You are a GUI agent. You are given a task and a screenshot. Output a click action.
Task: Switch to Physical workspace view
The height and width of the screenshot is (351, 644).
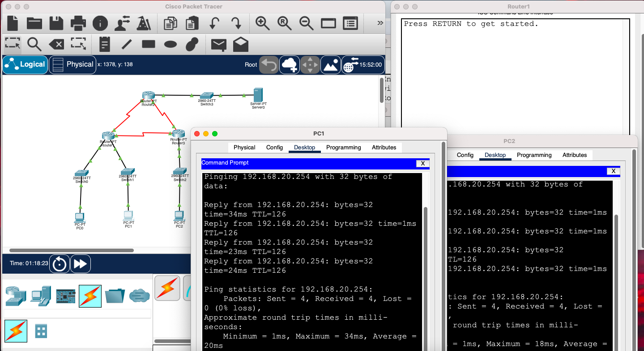tap(73, 64)
